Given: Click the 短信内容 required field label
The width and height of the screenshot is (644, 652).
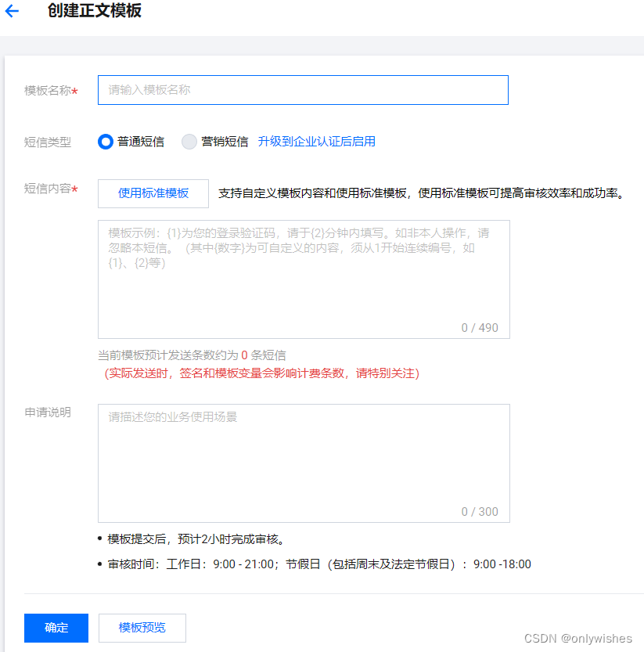Looking at the screenshot, I should (x=49, y=189).
